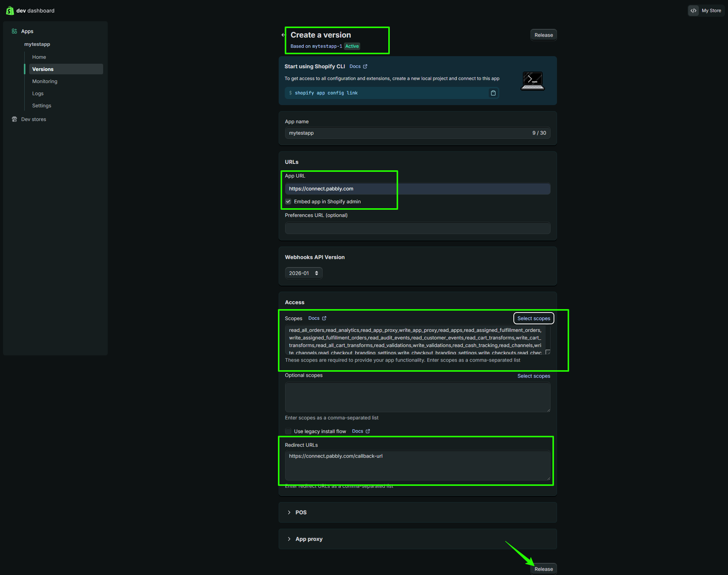Copy the shopify app config link command
This screenshot has height=575, width=728.
click(x=493, y=93)
